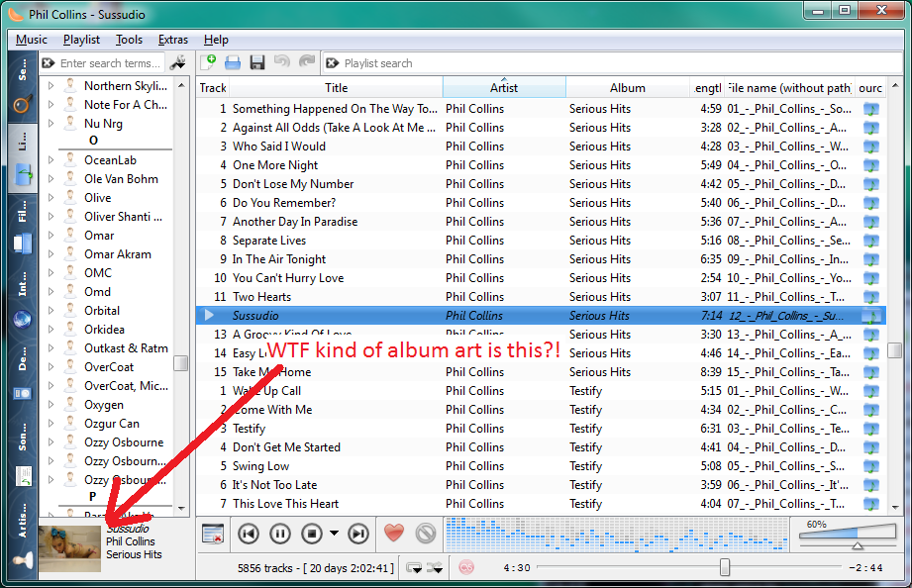Click the now playing album art
Viewport: 912px width, 588px height.
69,548
